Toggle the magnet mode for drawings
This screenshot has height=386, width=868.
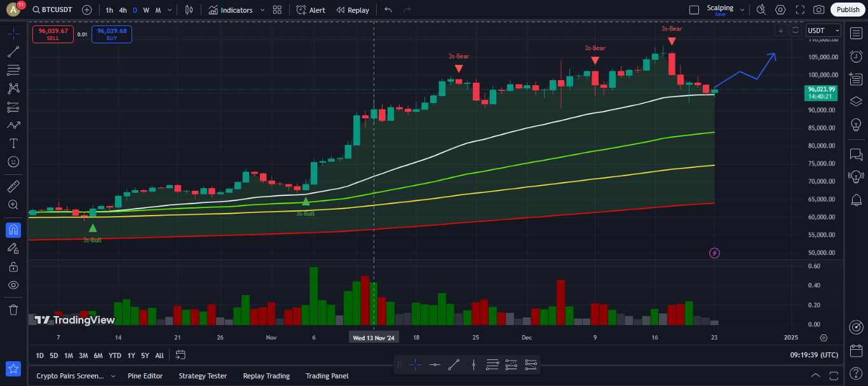pos(13,230)
